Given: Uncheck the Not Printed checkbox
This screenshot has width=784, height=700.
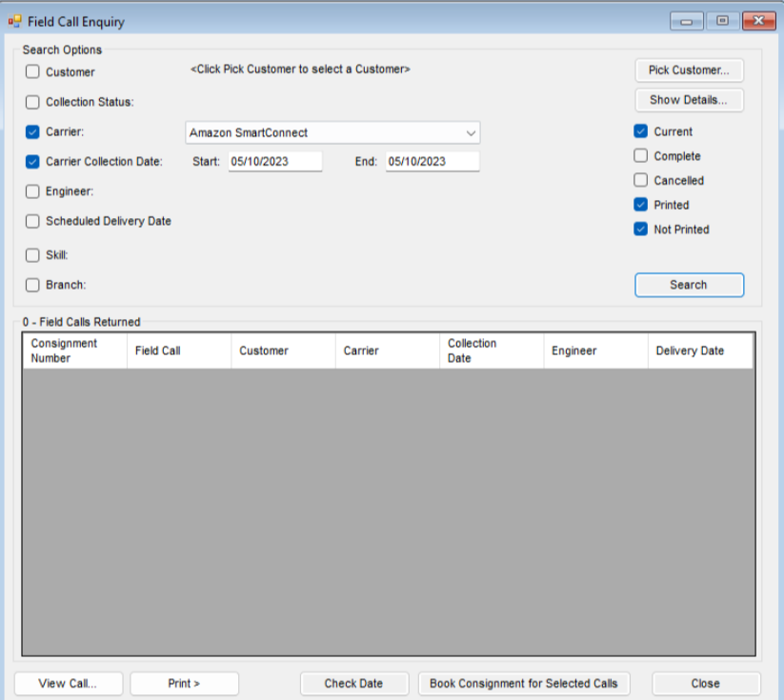Looking at the screenshot, I should pyautogui.click(x=641, y=230).
